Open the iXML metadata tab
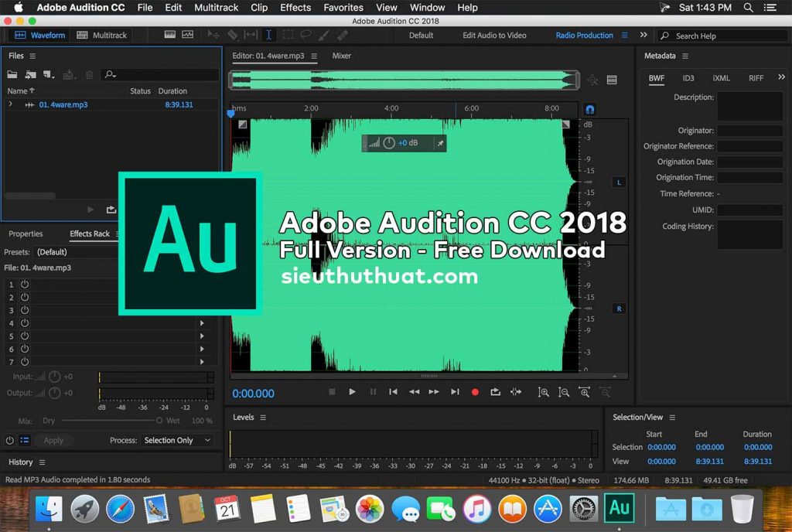This screenshot has height=532, width=792. (x=722, y=78)
